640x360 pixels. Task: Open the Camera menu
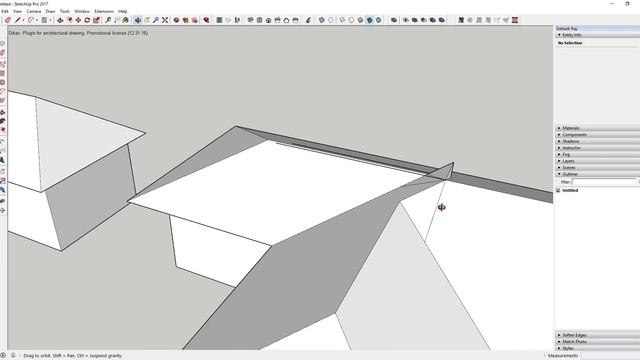(34, 11)
